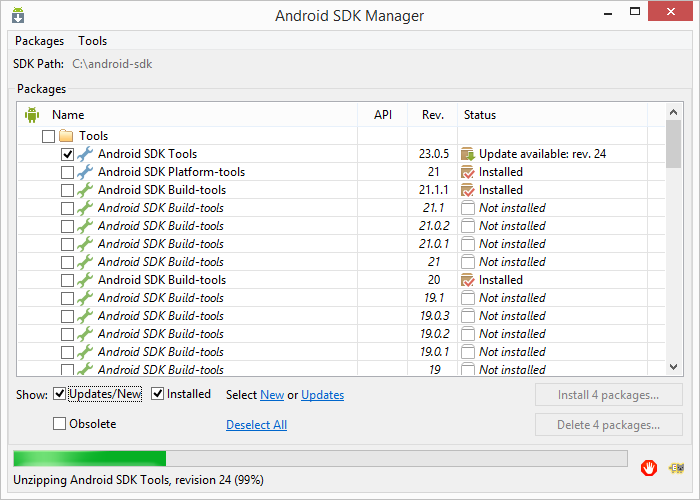Screen dimensions: 700x500
Task: Click the Android robot icon in Name header
Action: click(32, 115)
